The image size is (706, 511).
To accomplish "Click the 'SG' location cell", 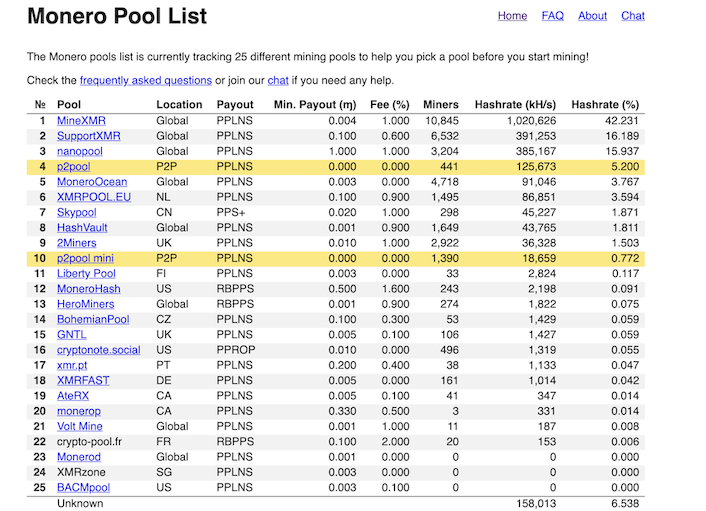I will click(164, 473).
